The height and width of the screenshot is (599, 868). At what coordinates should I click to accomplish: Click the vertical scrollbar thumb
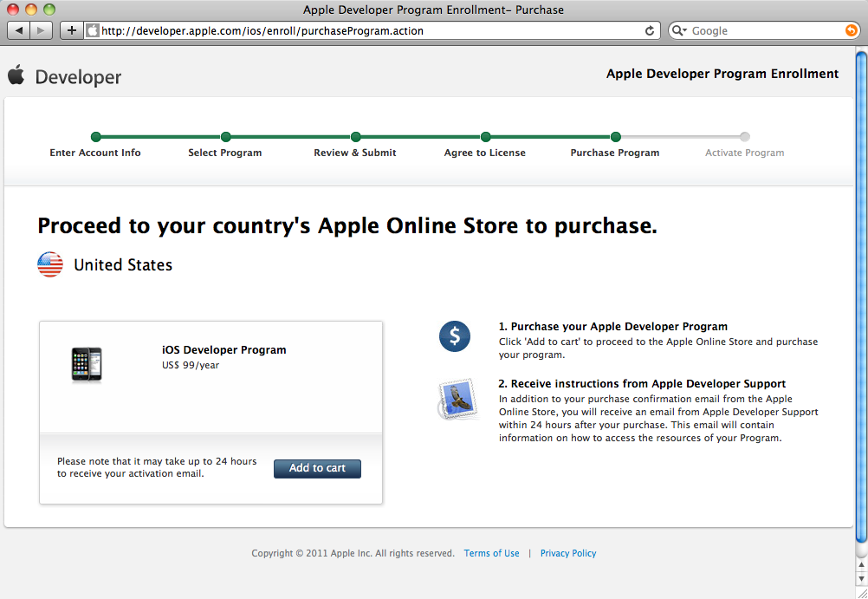click(x=861, y=297)
